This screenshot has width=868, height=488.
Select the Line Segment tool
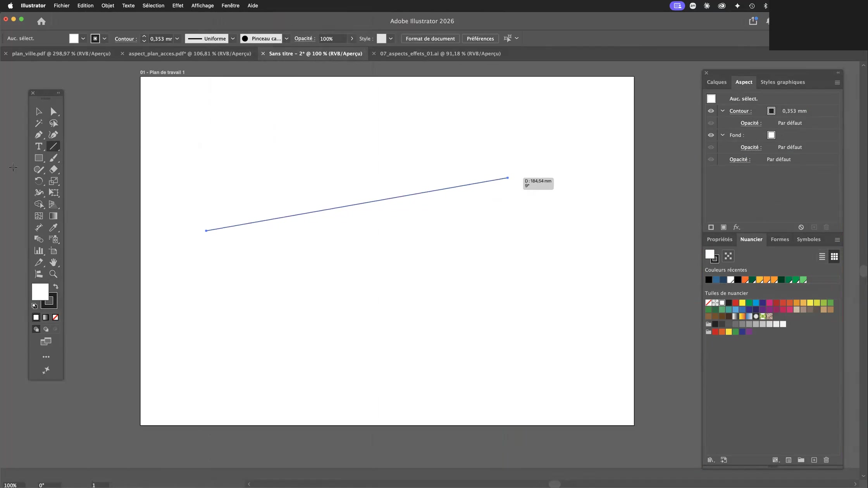[x=53, y=146]
